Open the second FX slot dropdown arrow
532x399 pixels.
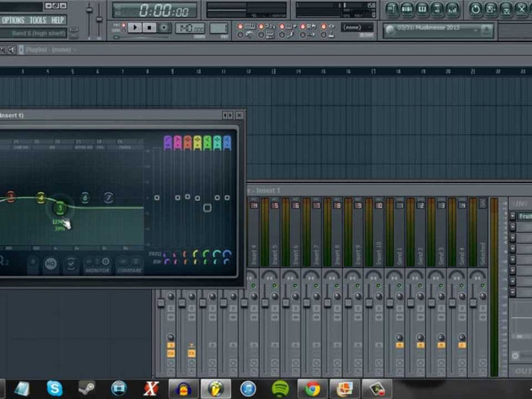pos(513,226)
